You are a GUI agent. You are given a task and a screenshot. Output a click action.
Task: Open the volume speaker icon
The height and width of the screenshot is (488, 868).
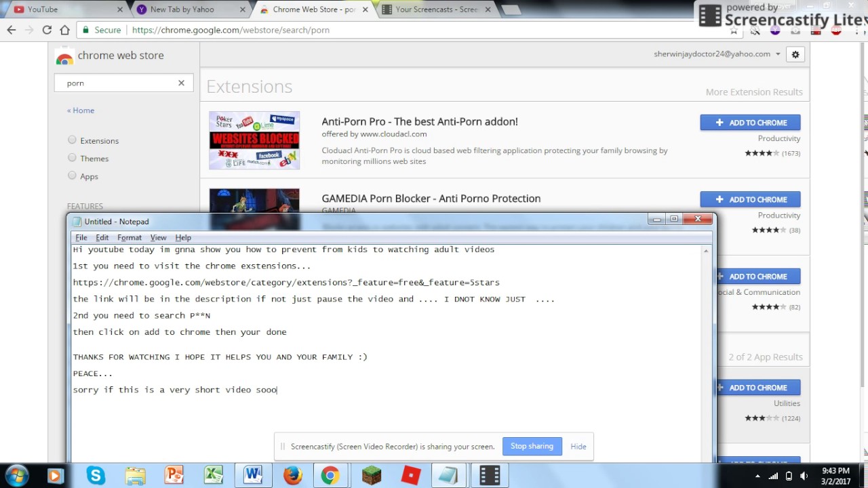click(804, 476)
